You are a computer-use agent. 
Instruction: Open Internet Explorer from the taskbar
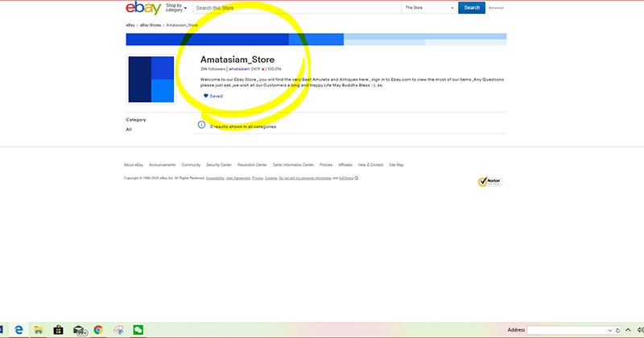click(x=18, y=329)
